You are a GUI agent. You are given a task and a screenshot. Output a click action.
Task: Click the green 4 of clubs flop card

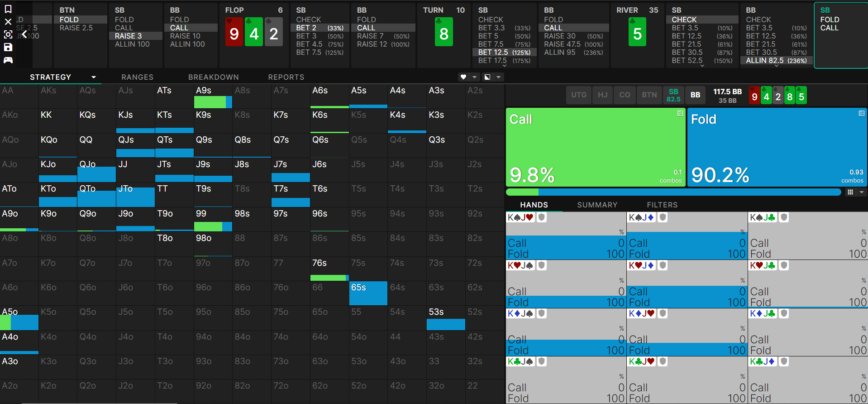point(254,32)
